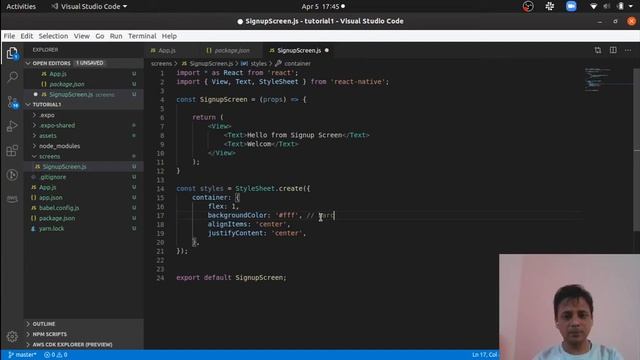This screenshot has width=640, height=360.
Task: Open the File menu
Action: (9, 36)
